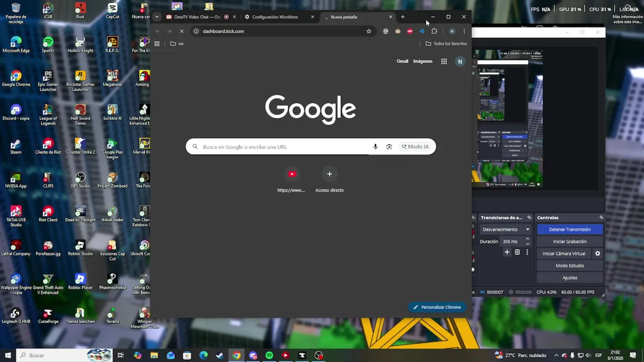Image resolution: width=644 pixels, height=362 pixels.
Task: Open the Rust desktop shortcut
Action: (80, 11)
